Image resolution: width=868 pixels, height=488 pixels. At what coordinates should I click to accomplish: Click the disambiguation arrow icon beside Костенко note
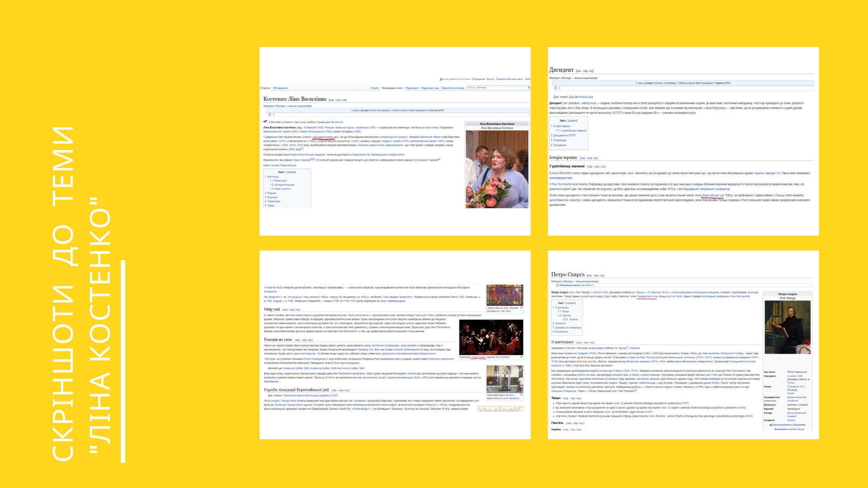265,122
